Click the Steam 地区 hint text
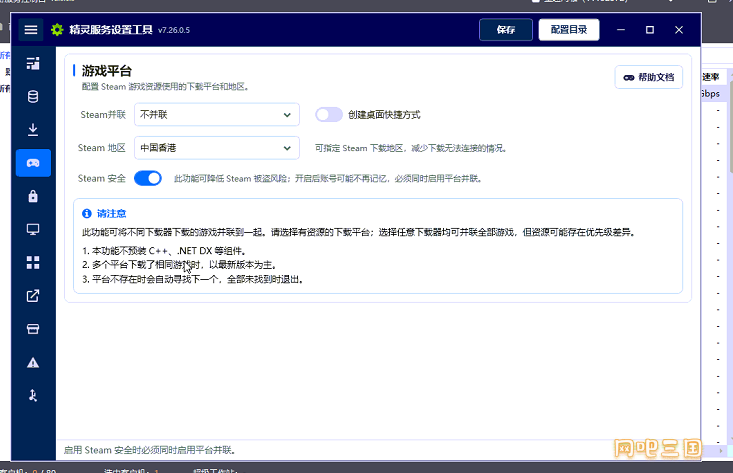Image resolution: width=733 pixels, height=473 pixels. 411,148
